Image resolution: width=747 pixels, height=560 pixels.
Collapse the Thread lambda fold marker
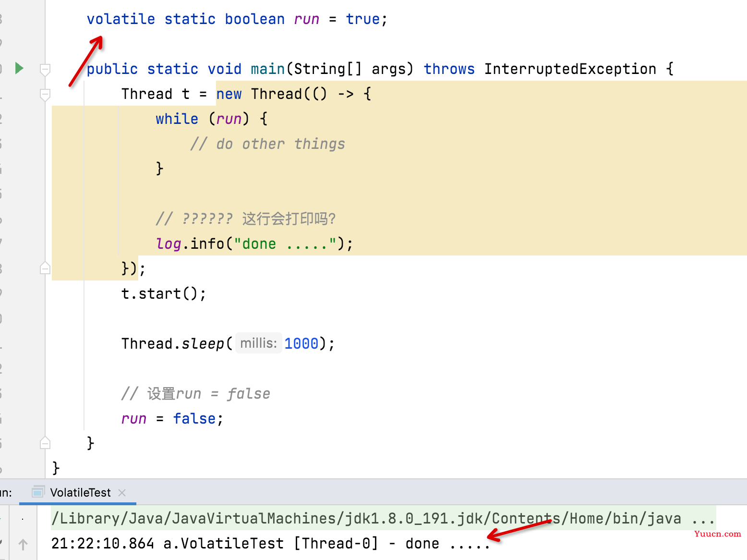pyautogui.click(x=45, y=95)
